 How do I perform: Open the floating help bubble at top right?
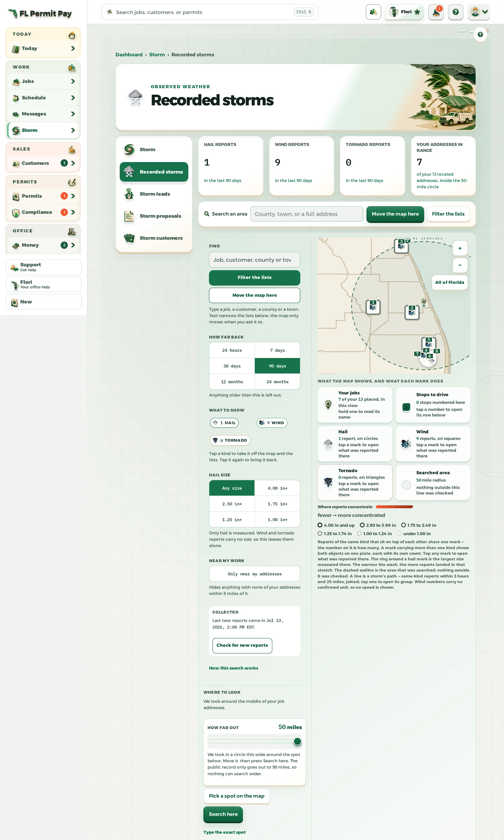(x=480, y=34)
